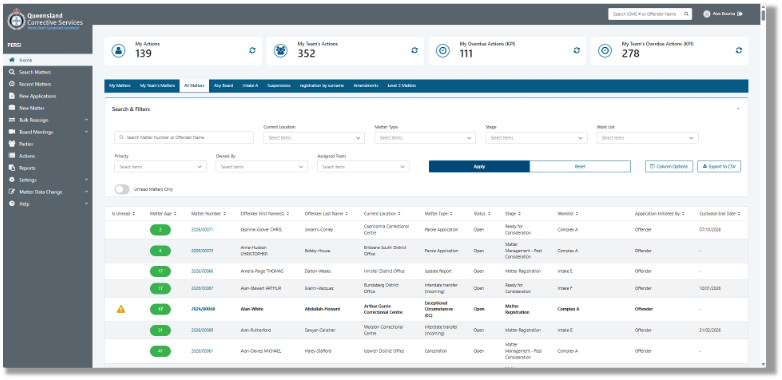Open the Current Location dropdown
The height and width of the screenshot is (380, 782).
tap(314, 138)
